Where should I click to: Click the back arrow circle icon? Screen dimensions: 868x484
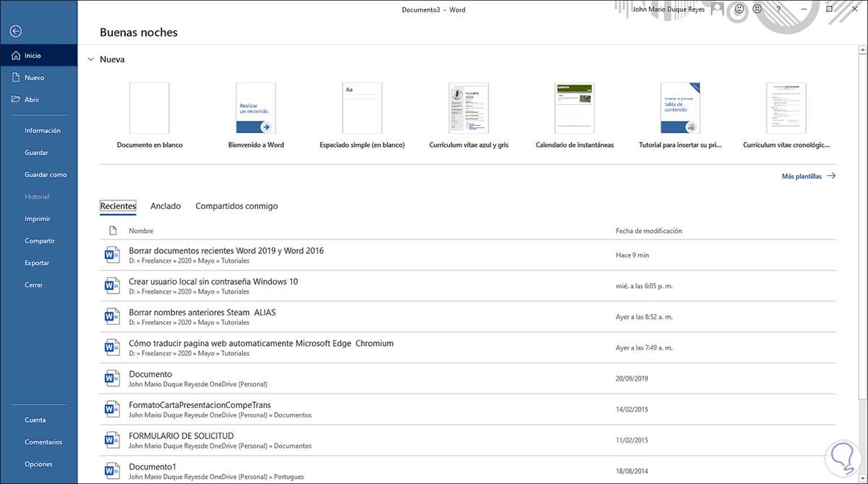16,31
